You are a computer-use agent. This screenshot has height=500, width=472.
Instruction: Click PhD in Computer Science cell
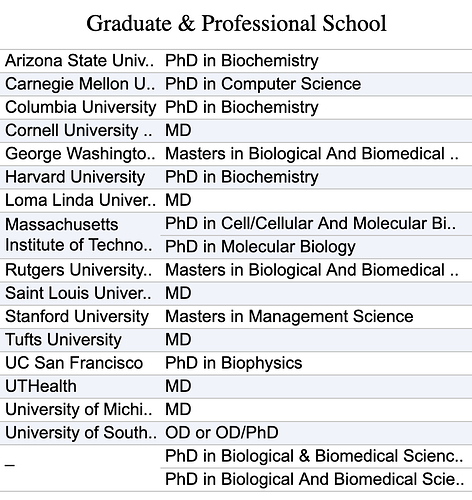pos(316,84)
